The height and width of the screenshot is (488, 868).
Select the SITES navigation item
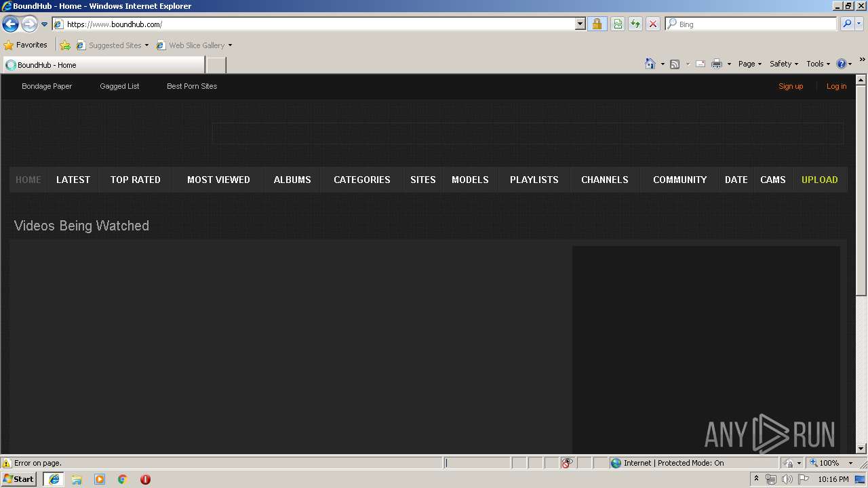(423, 180)
